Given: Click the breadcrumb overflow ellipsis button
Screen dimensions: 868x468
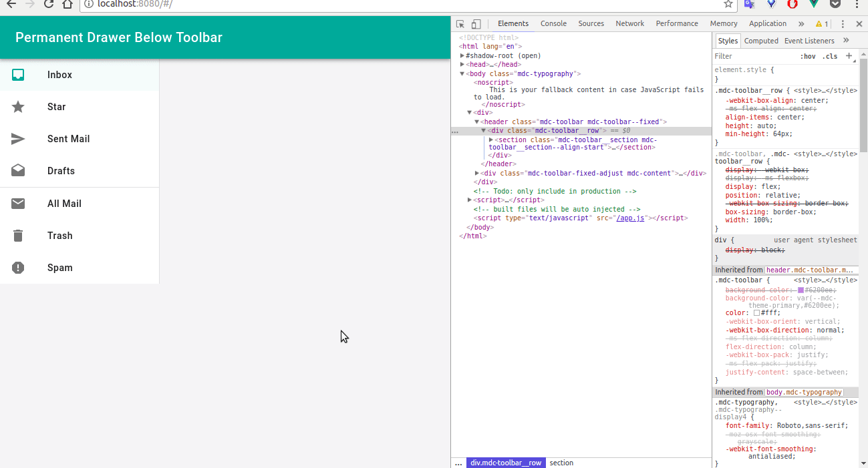Looking at the screenshot, I should 458,463.
